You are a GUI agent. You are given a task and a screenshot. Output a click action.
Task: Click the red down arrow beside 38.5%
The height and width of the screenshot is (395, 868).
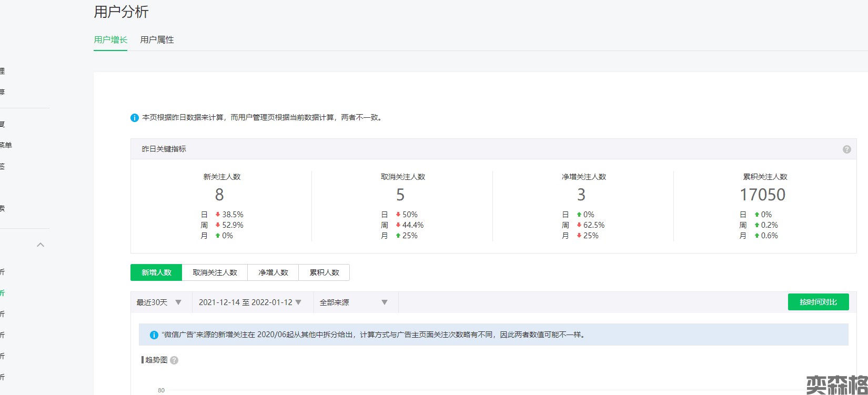[218, 215]
